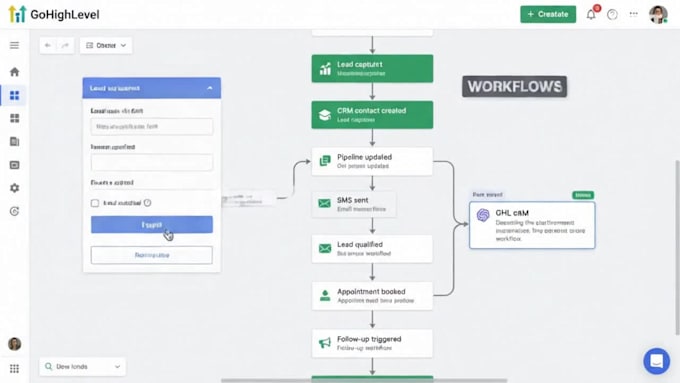Open the blue chat bubble widget
This screenshot has width=680, height=383.
[x=657, y=361]
